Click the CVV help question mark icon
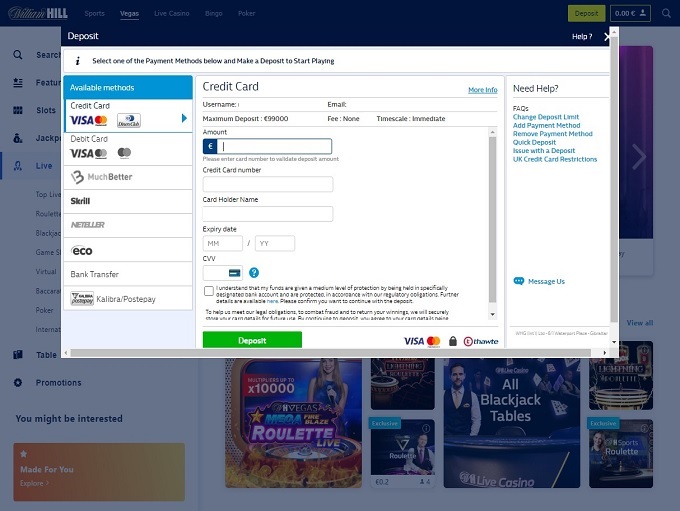680x511 pixels. click(x=254, y=272)
